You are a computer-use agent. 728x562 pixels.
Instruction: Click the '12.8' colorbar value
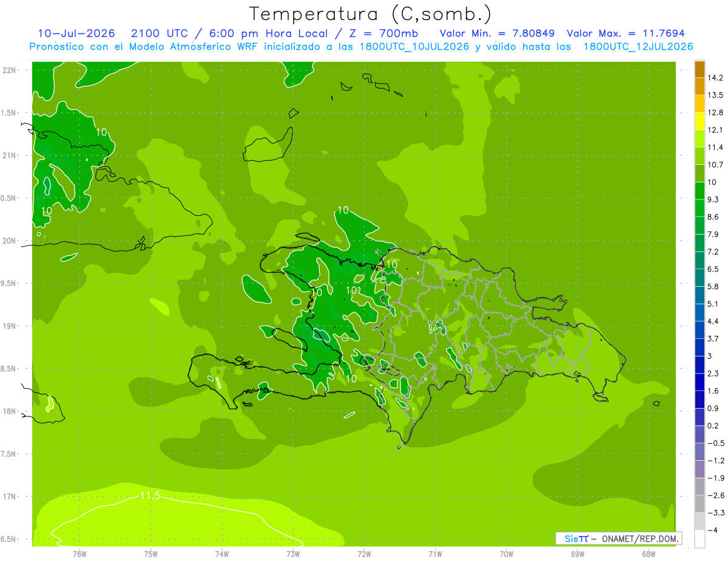(x=716, y=113)
